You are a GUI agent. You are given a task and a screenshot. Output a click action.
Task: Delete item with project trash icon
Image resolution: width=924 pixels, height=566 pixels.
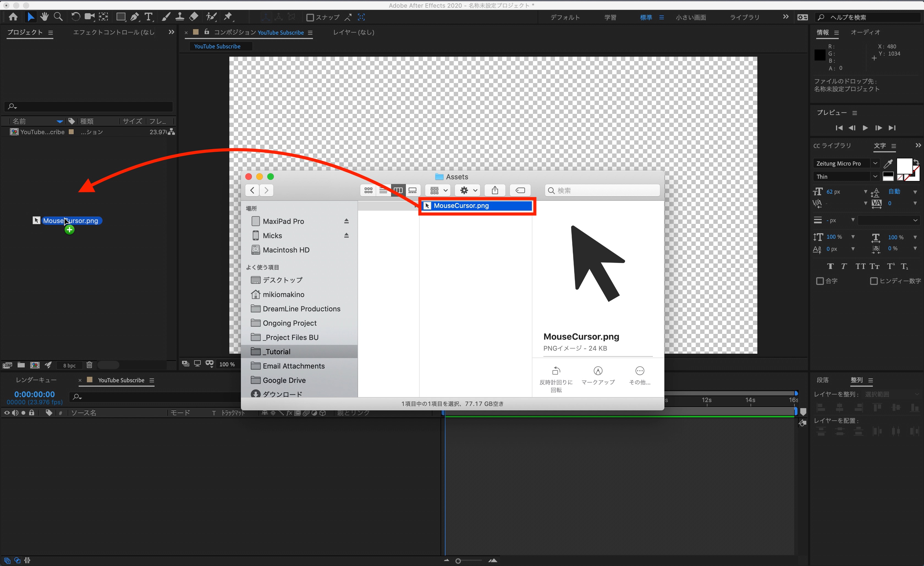pos(89,365)
